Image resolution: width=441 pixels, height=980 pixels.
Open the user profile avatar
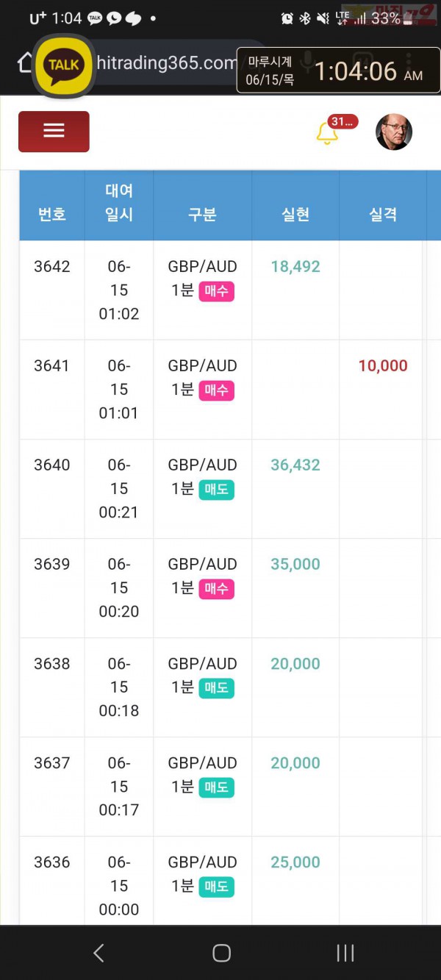pyautogui.click(x=394, y=132)
